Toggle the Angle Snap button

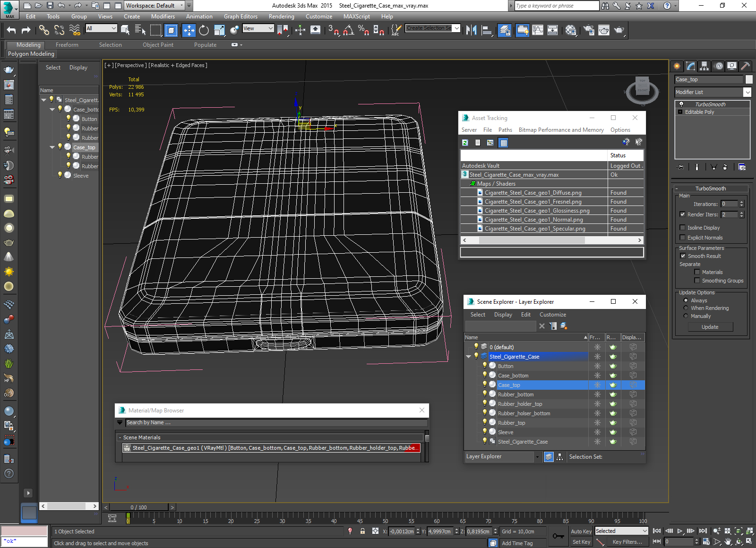(349, 30)
